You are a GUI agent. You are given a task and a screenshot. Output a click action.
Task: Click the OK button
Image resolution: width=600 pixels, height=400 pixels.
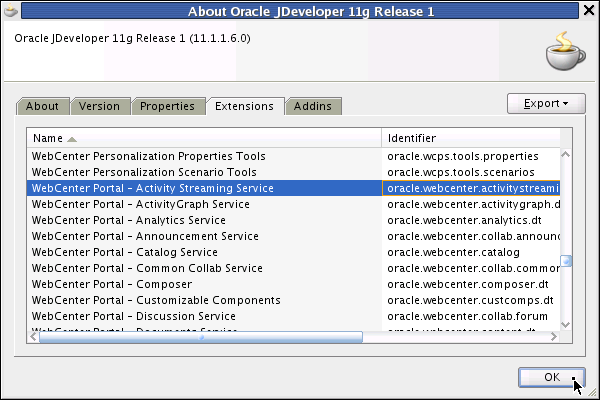click(552, 377)
